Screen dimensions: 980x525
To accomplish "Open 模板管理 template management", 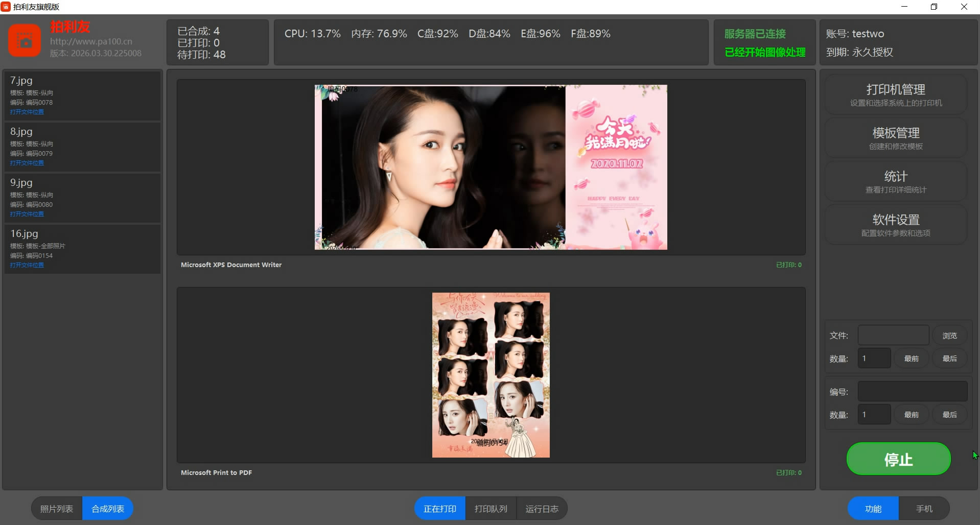I will point(895,138).
